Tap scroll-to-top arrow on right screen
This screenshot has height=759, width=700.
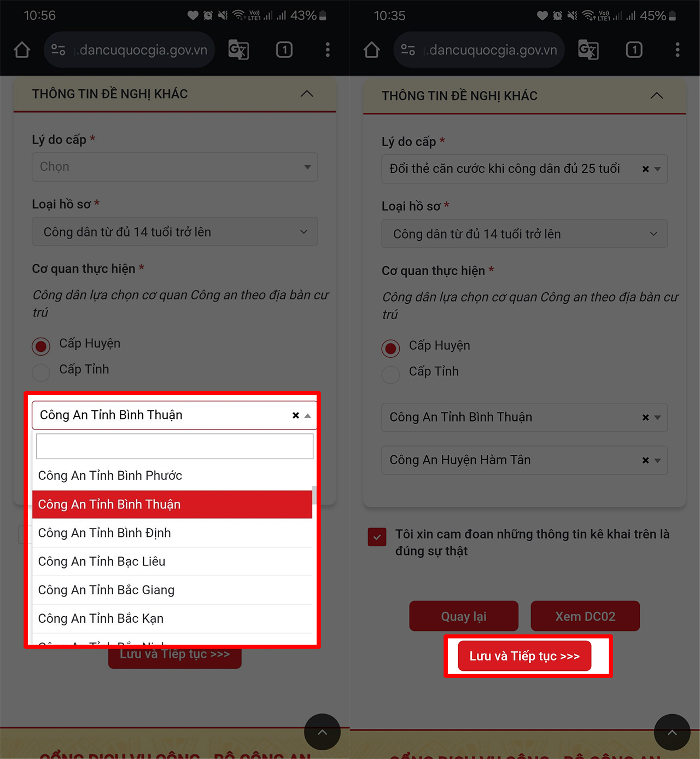[x=672, y=732]
